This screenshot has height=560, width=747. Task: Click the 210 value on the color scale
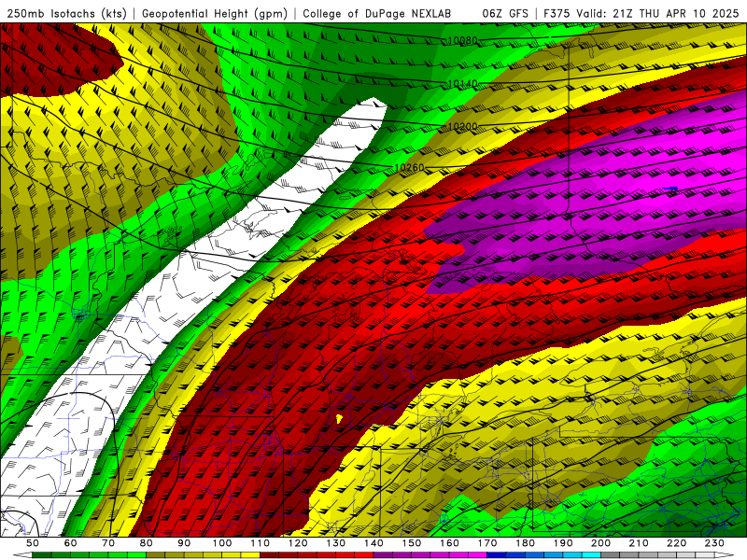[639, 543]
